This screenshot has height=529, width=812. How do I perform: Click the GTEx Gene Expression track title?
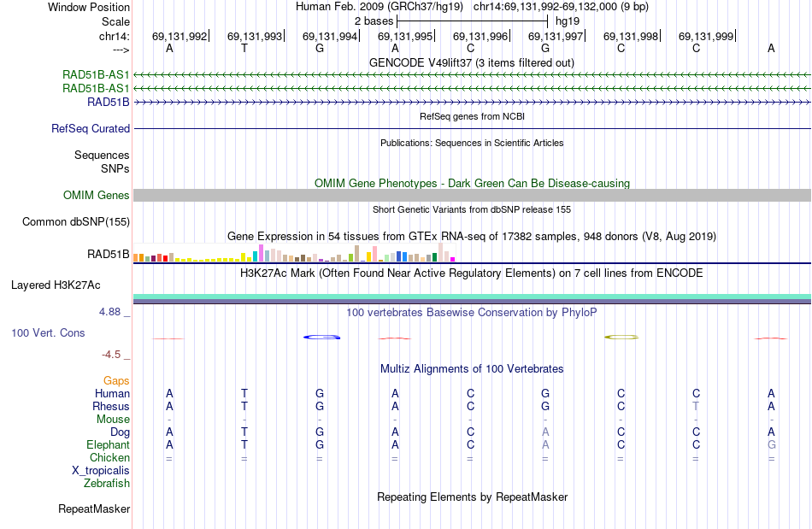click(471, 237)
